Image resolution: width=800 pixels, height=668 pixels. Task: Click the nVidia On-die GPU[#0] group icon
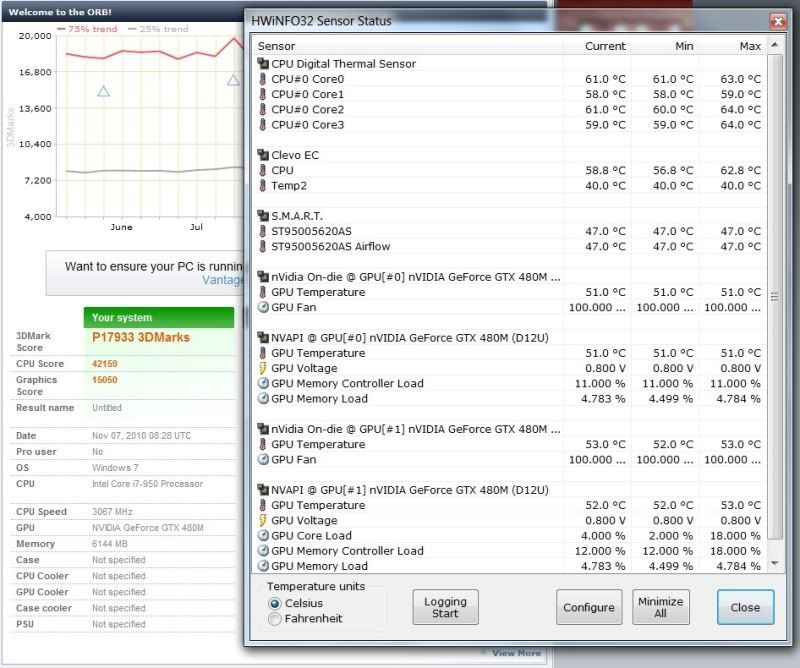coord(263,277)
